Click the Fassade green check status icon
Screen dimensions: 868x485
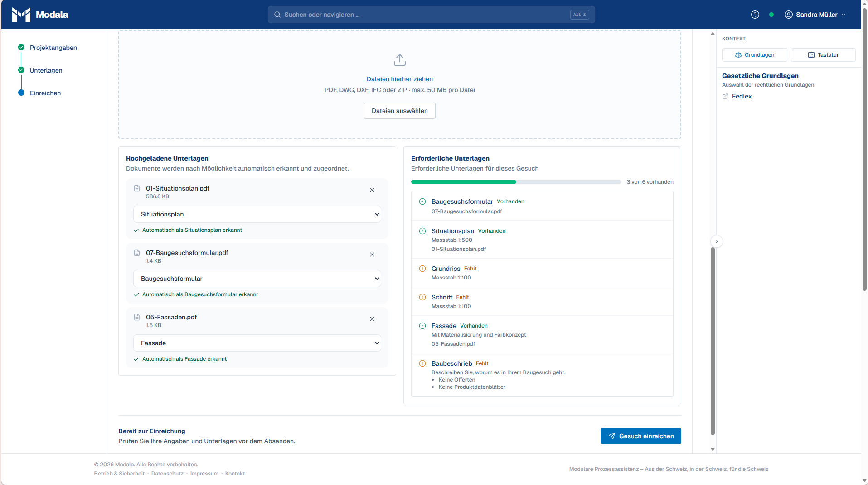click(422, 326)
